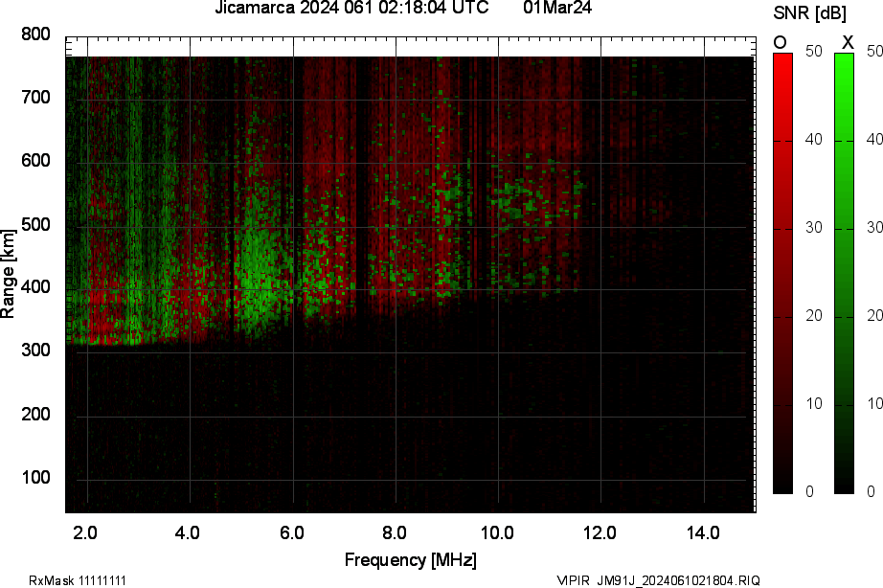Screen dimensions: 883x588
Task: Click the 300 tick on the range axis
Action: (x=35, y=351)
